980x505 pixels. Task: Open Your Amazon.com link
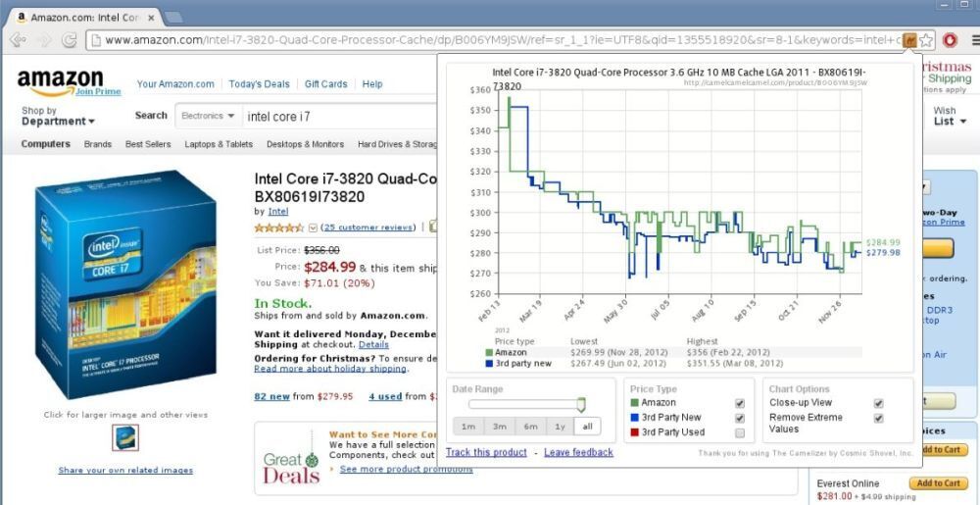coord(175,83)
